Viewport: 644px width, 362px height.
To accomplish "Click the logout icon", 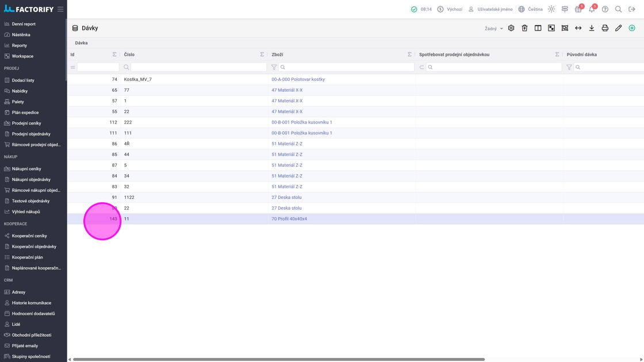I will tap(632, 9).
